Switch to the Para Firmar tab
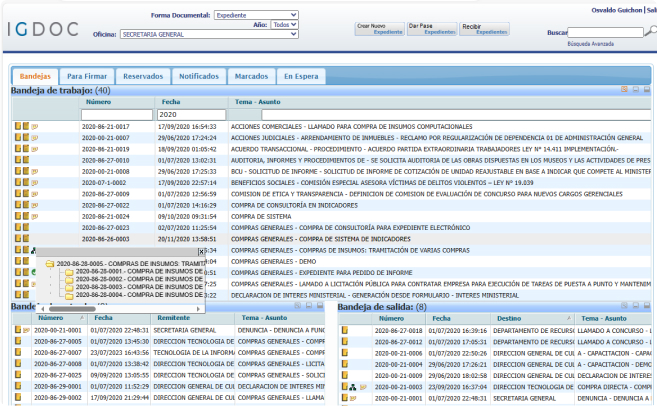The image size is (657, 406). tap(87, 76)
